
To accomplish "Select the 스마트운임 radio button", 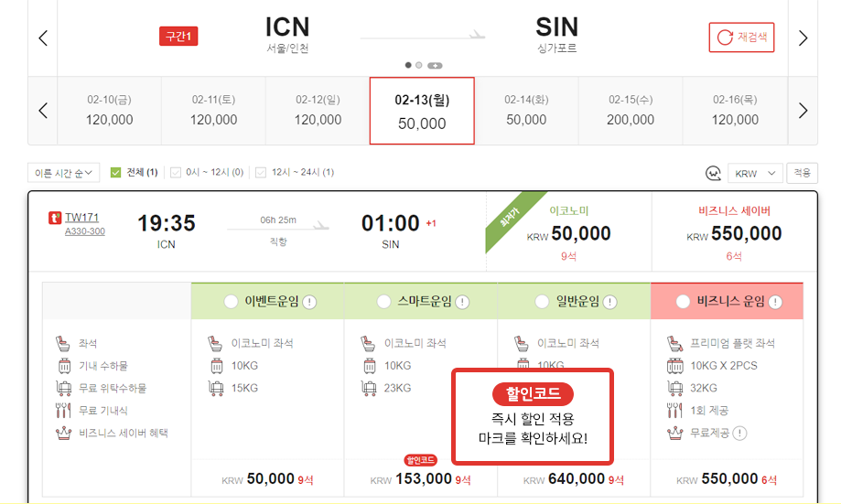I will [384, 302].
